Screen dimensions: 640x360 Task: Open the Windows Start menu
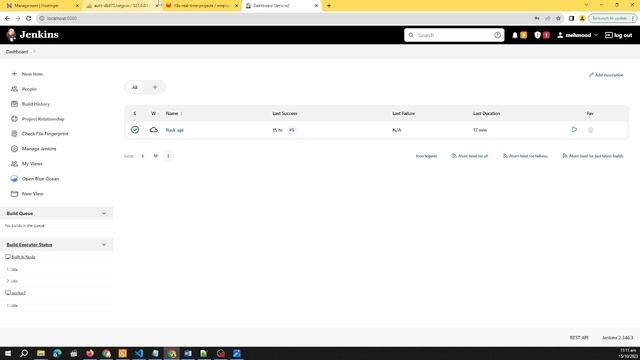pos(8,353)
